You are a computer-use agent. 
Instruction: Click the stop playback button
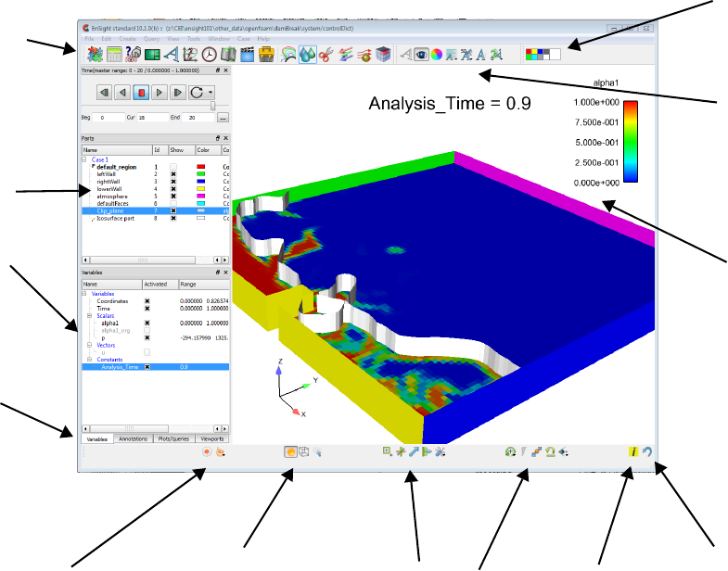(x=141, y=93)
